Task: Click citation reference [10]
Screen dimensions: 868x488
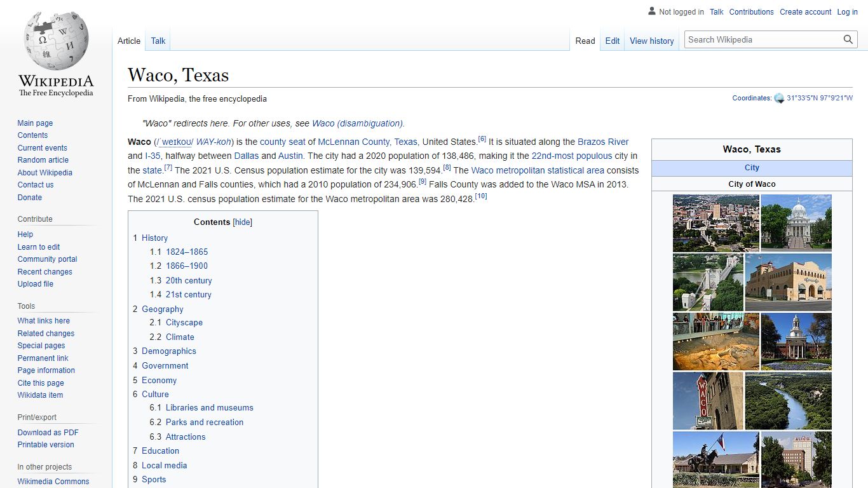Action: click(x=481, y=196)
